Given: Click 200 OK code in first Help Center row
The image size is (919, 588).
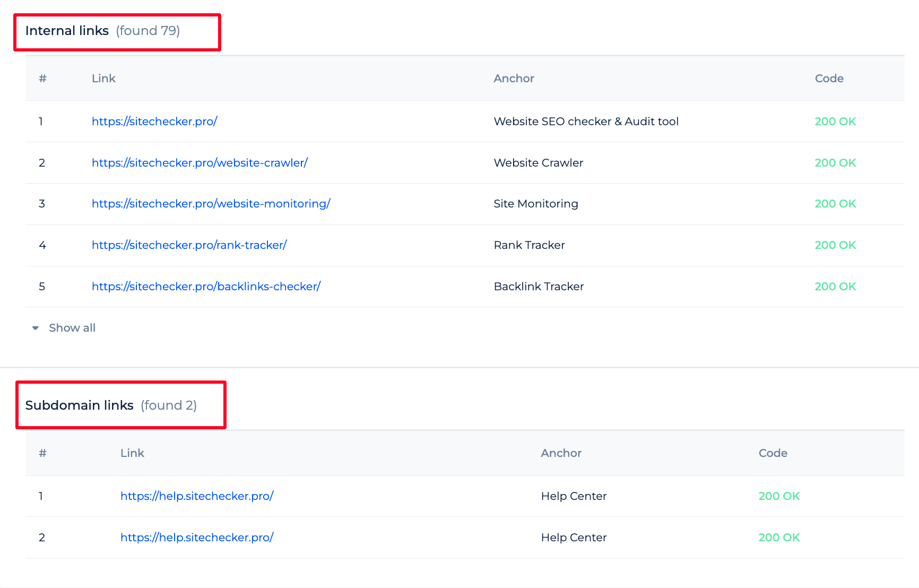Looking at the screenshot, I should [x=779, y=496].
